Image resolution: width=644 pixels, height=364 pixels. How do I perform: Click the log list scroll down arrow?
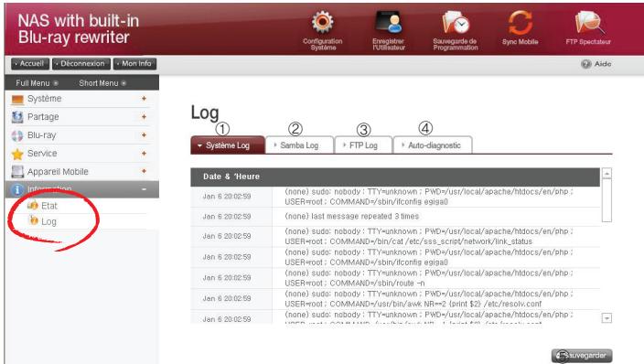click(606, 318)
